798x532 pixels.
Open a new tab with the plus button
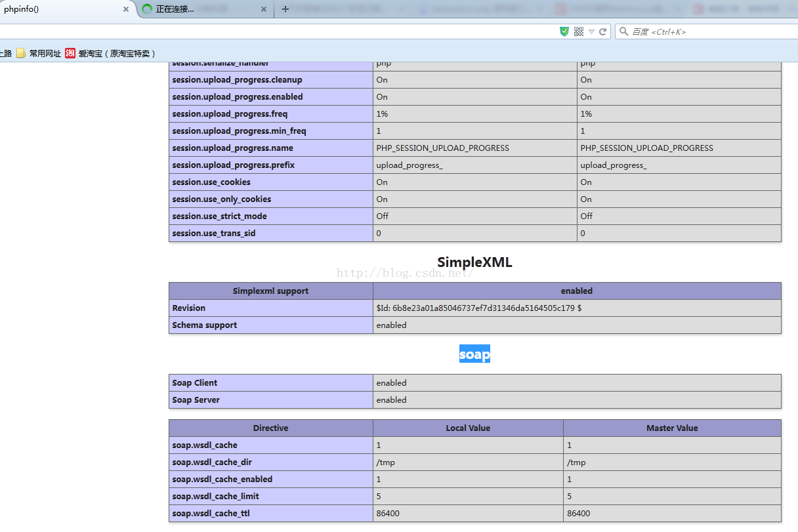[x=285, y=9]
